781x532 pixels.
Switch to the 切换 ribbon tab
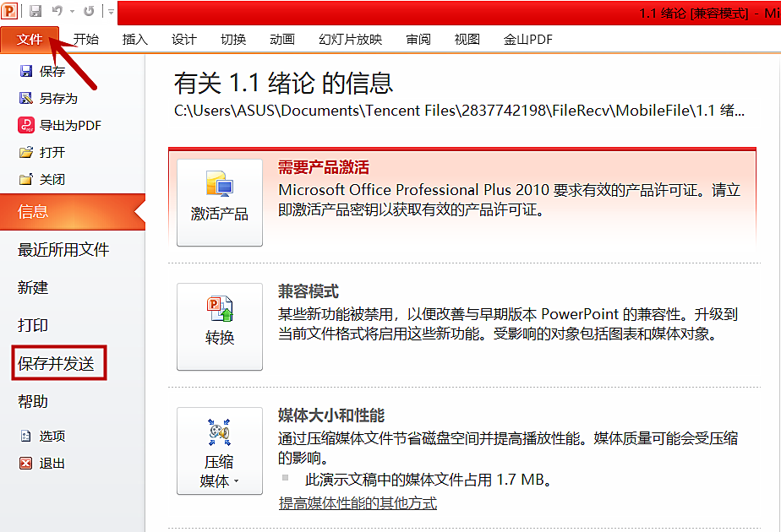pyautogui.click(x=233, y=40)
